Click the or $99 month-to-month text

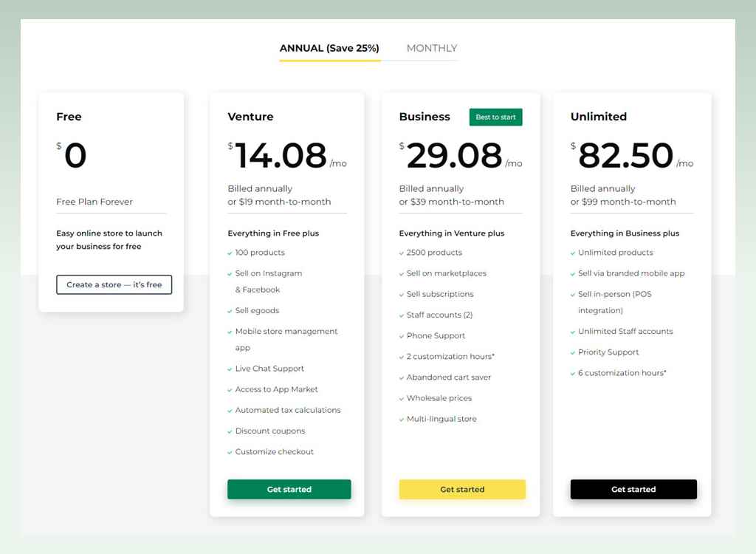click(623, 202)
